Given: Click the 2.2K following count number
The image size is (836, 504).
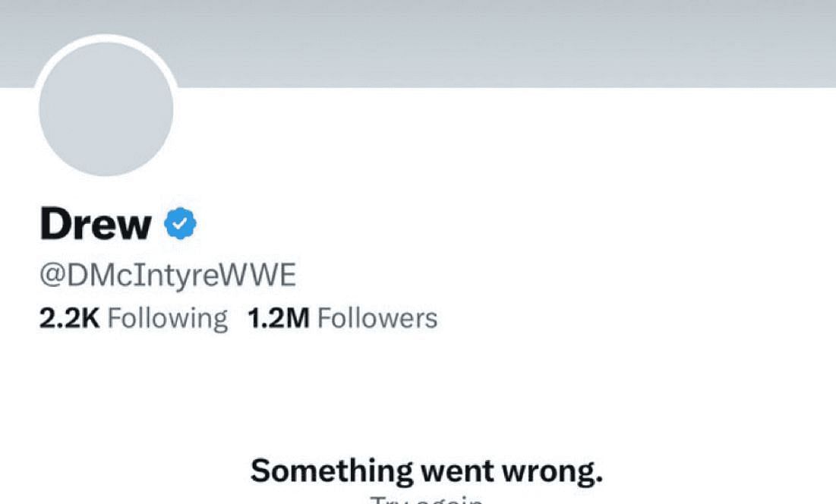Looking at the screenshot, I should (69, 318).
